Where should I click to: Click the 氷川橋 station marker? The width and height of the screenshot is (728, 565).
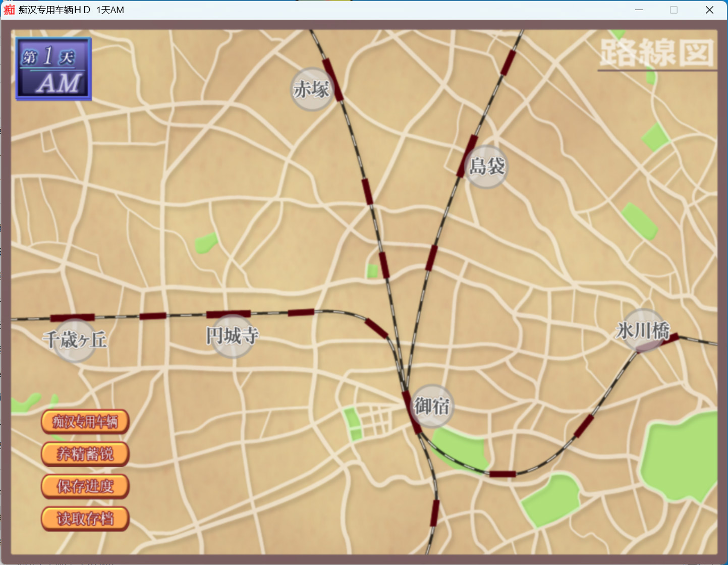(x=642, y=331)
